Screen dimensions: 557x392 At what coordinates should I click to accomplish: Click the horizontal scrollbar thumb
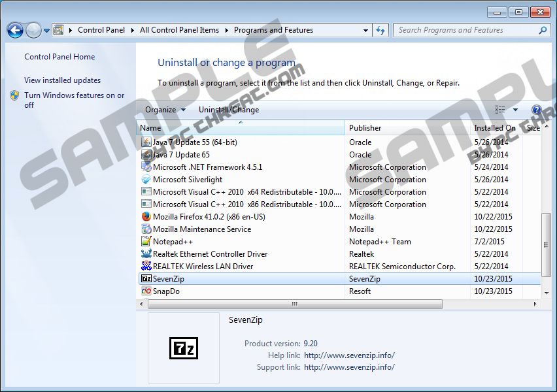pyautogui.click(x=295, y=304)
